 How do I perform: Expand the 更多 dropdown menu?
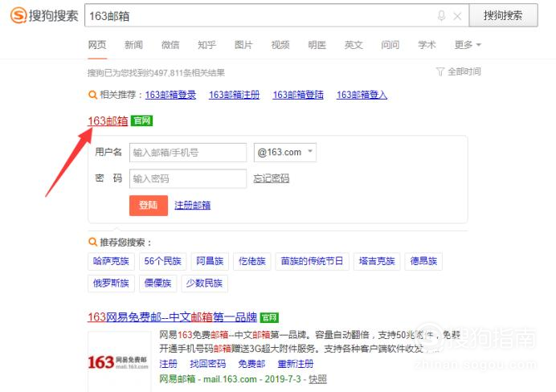click(x=468, y=45)
